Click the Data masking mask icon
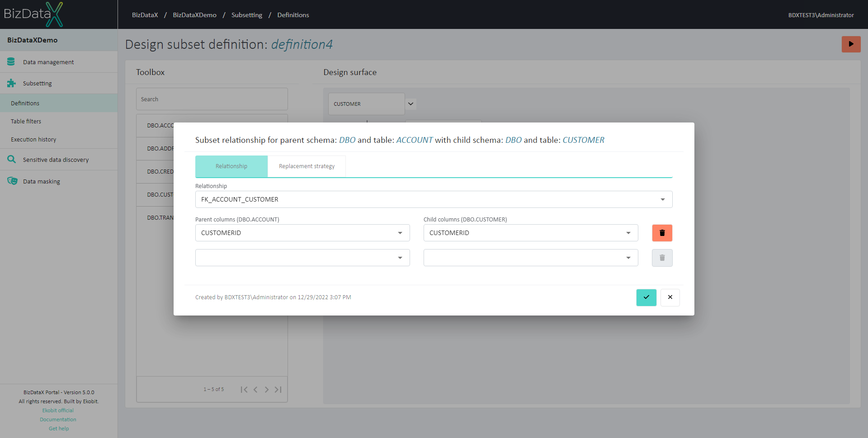The width and height of the screenshot is (868, 438). [x=12, y=181]
